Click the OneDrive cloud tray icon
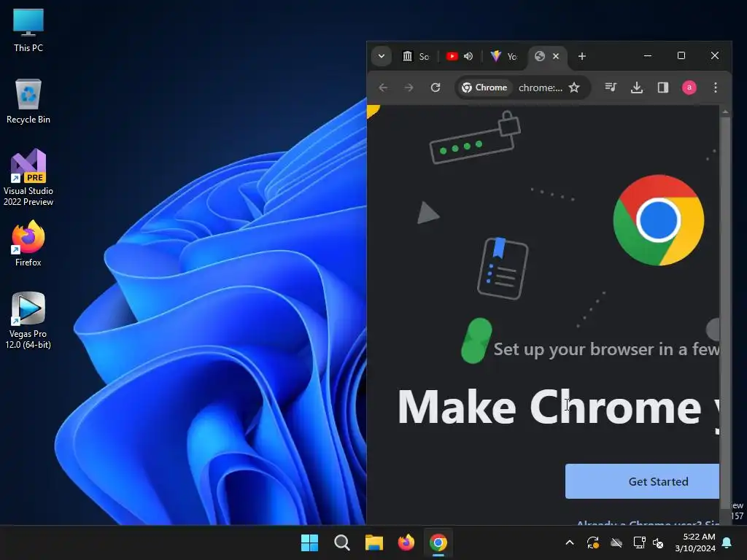747x560 pixels. (616, 542)
